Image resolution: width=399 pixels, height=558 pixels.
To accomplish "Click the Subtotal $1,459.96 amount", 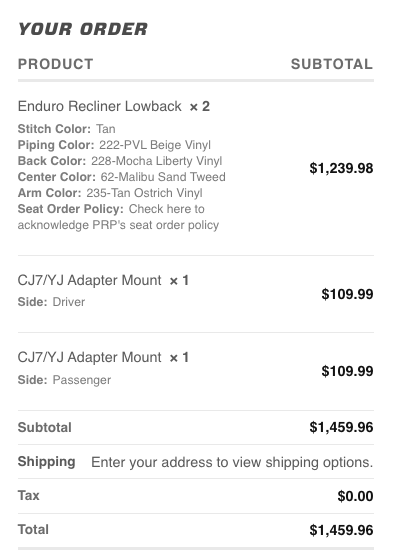I will [341, 427].
